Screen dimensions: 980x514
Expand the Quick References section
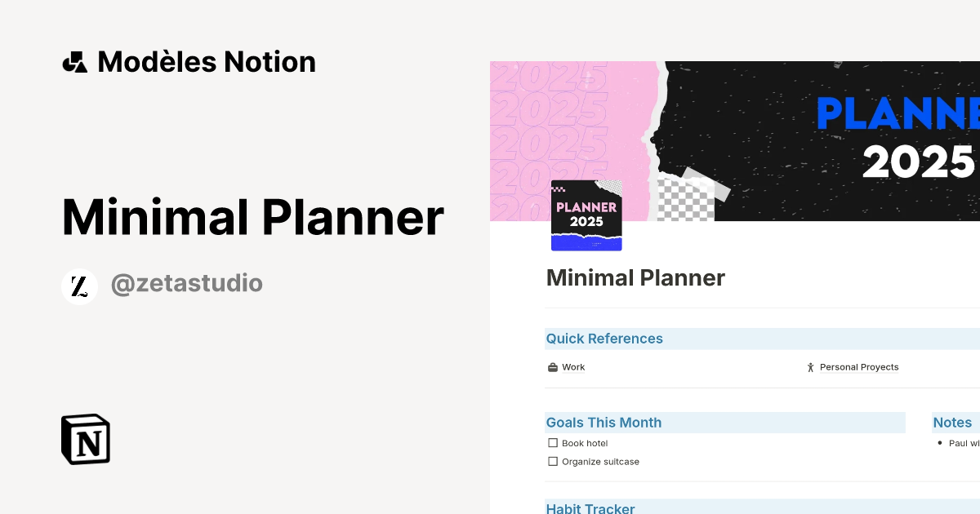coord(604,339)
